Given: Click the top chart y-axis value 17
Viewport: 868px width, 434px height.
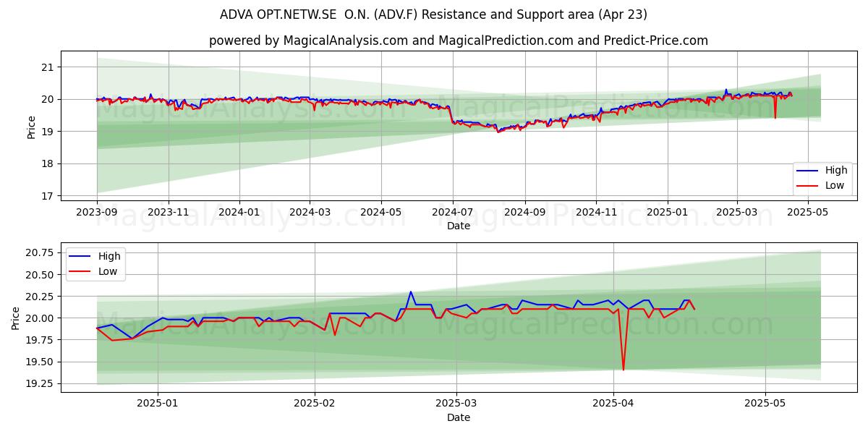Looking at the screenshot, I should click(48, 196).
